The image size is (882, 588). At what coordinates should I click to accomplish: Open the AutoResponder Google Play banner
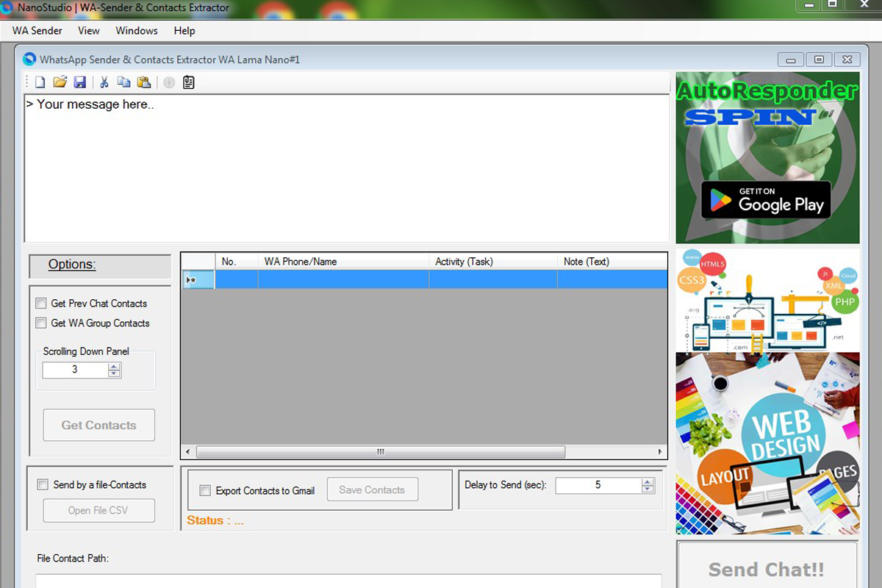click(x=767, y=157)
